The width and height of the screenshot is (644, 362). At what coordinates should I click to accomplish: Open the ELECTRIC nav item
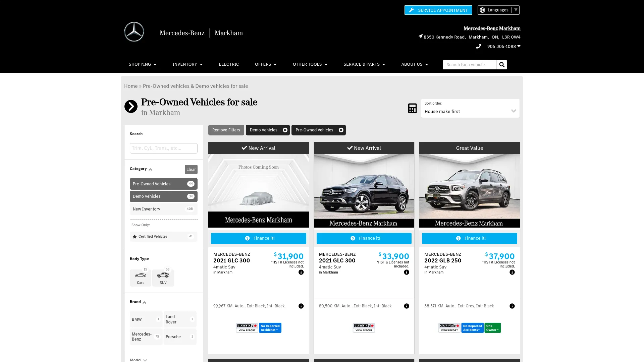[x=229, y=64]
